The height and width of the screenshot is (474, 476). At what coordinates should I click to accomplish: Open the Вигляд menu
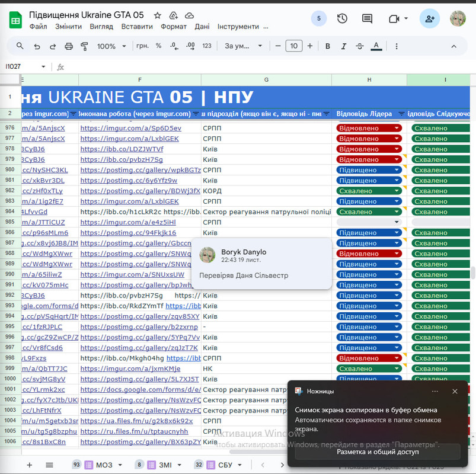coord(101,27)
